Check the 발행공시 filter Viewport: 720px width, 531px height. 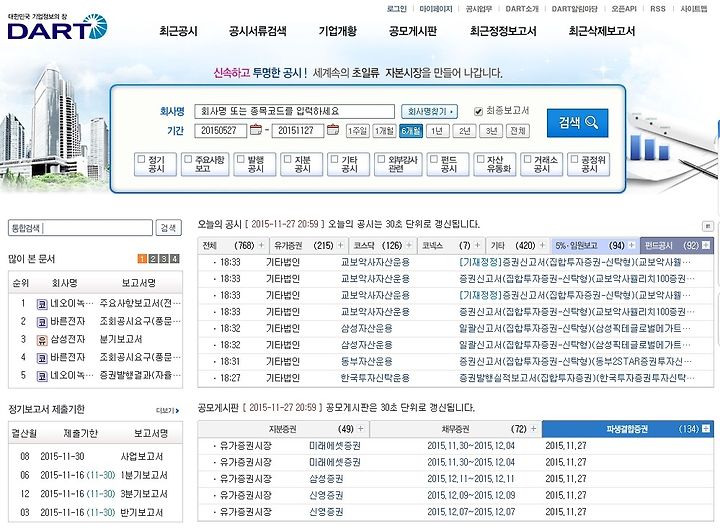tap(241, 159)
